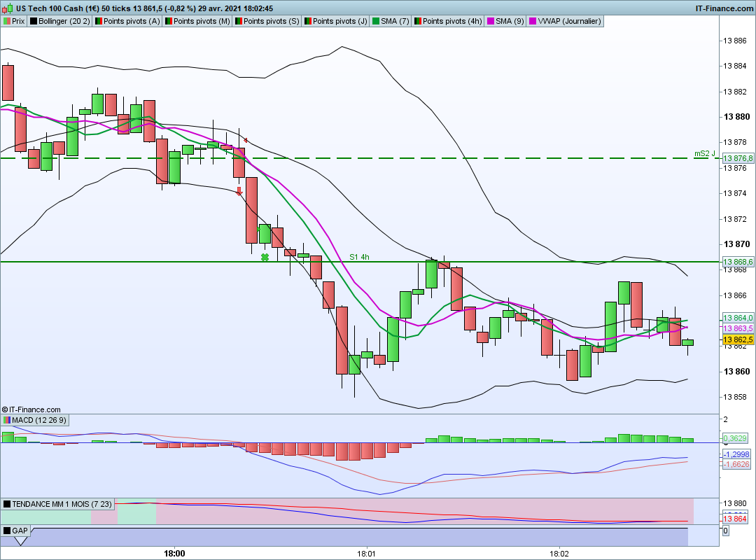Screen dimensions: 756x560
Task: Click the GAP panel 0 value tag
Action: point(726,531)
